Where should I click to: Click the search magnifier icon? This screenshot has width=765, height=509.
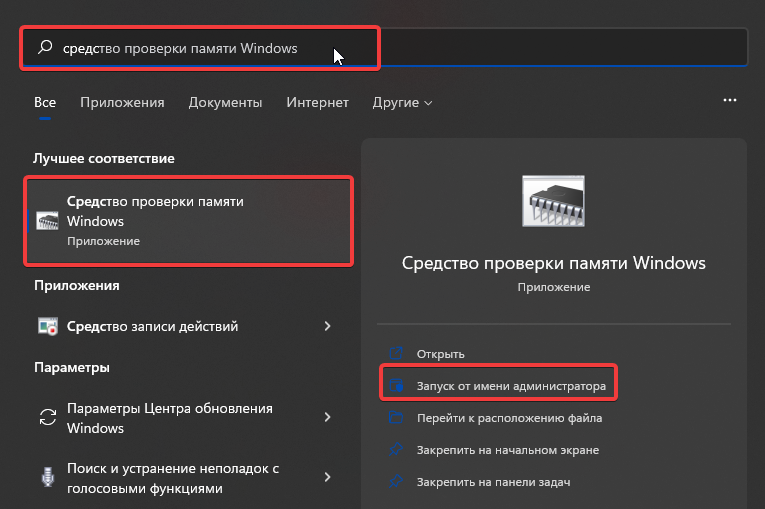(x=45, y=47)
